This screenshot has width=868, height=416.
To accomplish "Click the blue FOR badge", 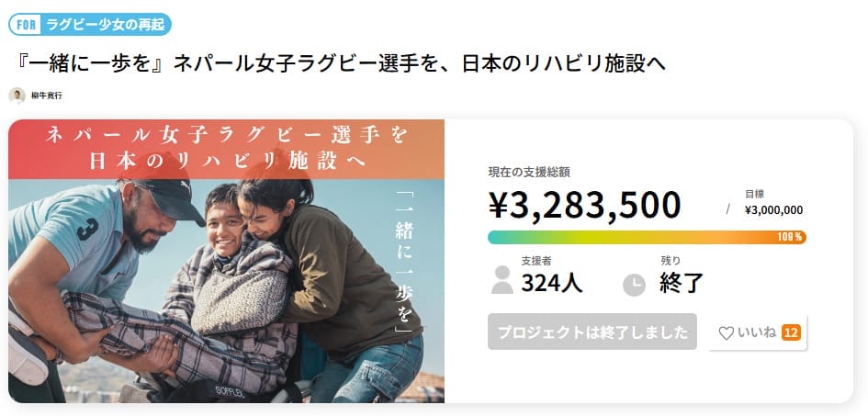I will click(27, 25).
